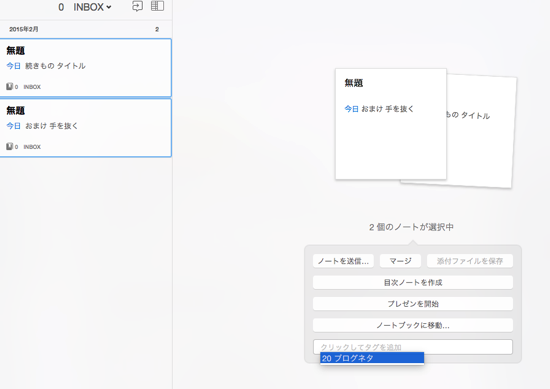
Task: Click the notebook icon in the おまけ note
Action: (9, 146)
